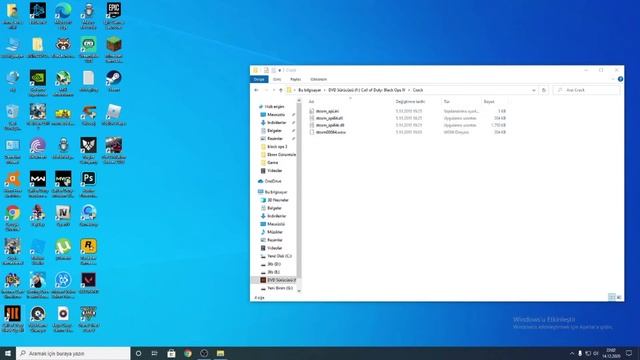Viewport: 640px width, 360px height.
Task: Click the volume icon in system tray
Action: coord(596,353)
